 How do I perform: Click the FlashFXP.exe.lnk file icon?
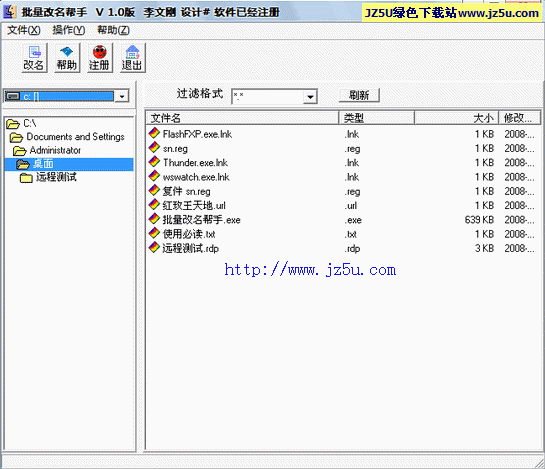tap(154, 134)
